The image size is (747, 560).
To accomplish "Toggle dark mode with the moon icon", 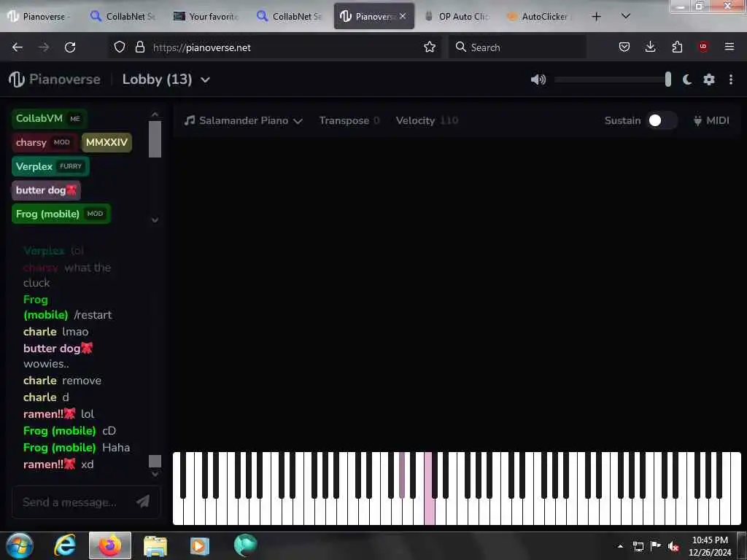I will coord(686,79).
